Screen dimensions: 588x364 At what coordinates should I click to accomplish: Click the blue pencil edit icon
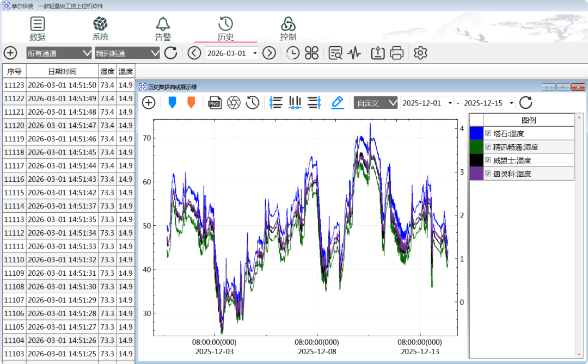click(338, 103)
